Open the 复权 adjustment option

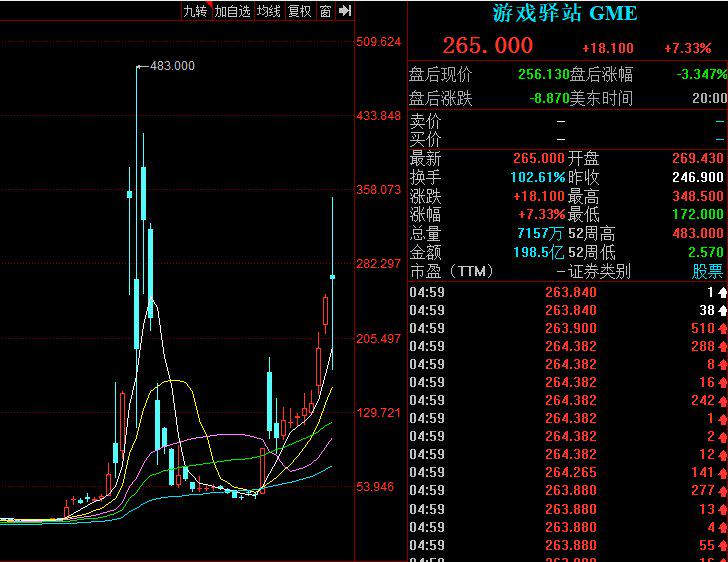click(299, 11)
